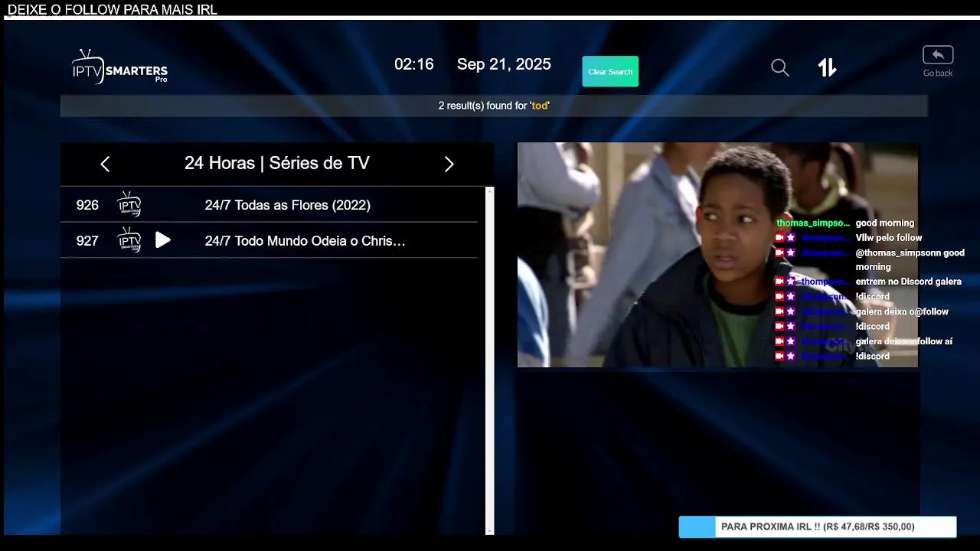
Task: Click 'galera deixa o@follow' chat message
Action: click(902, 311)
